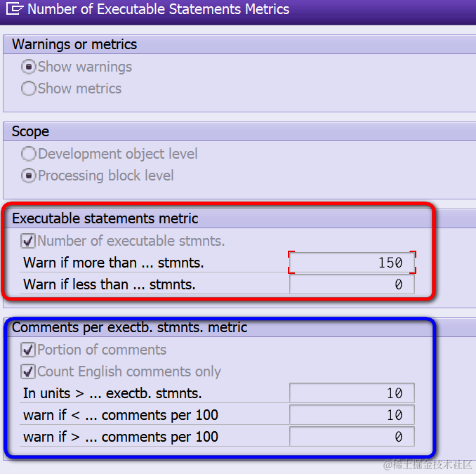The height and width of the screenshot is (474, 476).
Task: Toggle Number of executable stmnts. checkbox
Action: pos(28,241)
